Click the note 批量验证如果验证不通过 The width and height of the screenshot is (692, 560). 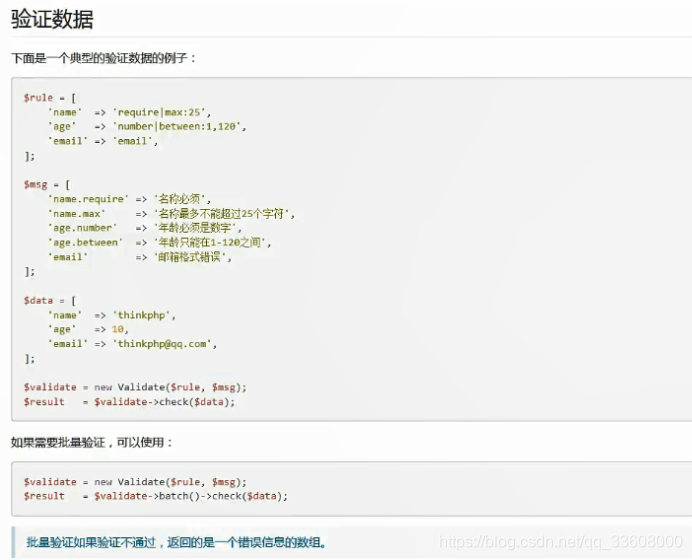(176, 542)
